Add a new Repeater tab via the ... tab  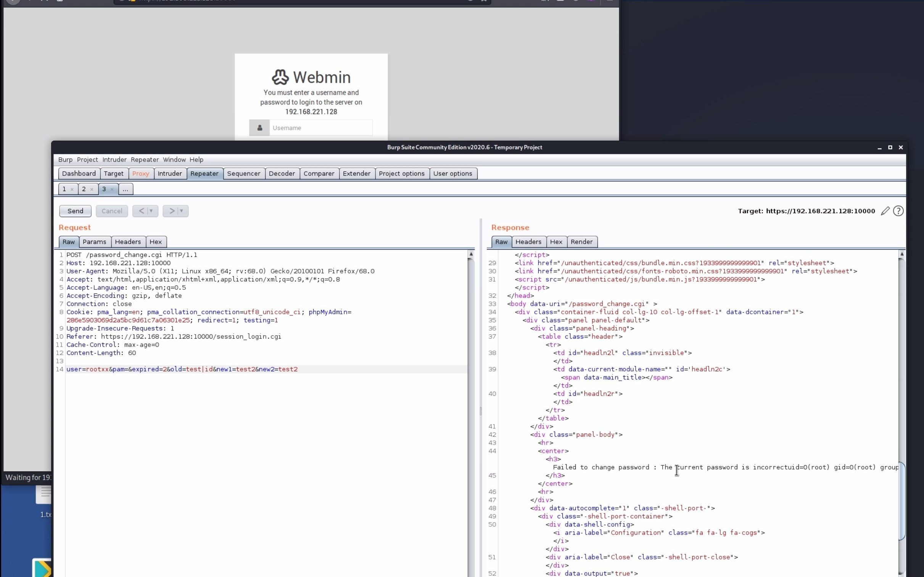[x=126, y=189]
